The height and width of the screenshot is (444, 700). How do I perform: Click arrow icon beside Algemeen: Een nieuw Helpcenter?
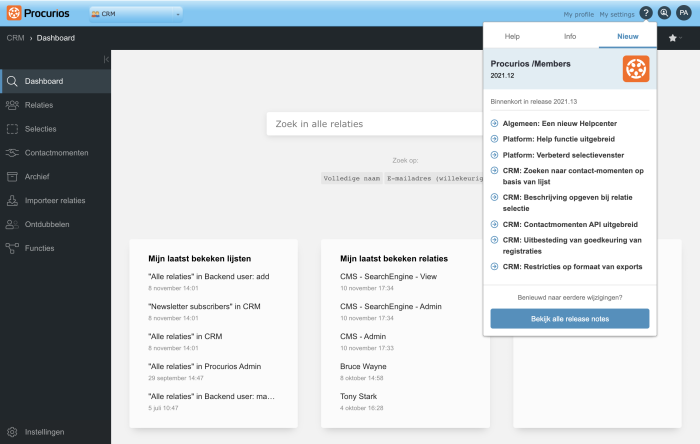494,123
